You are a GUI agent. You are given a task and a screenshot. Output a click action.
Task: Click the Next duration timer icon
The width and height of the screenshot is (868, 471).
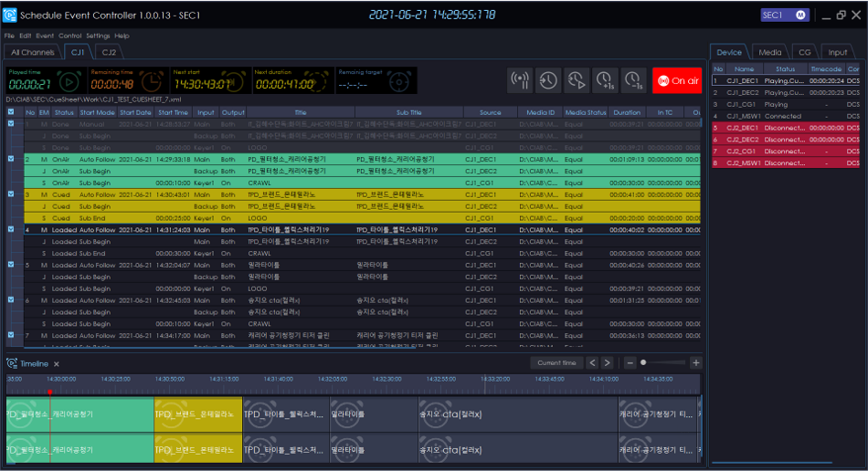pos(317,82)
